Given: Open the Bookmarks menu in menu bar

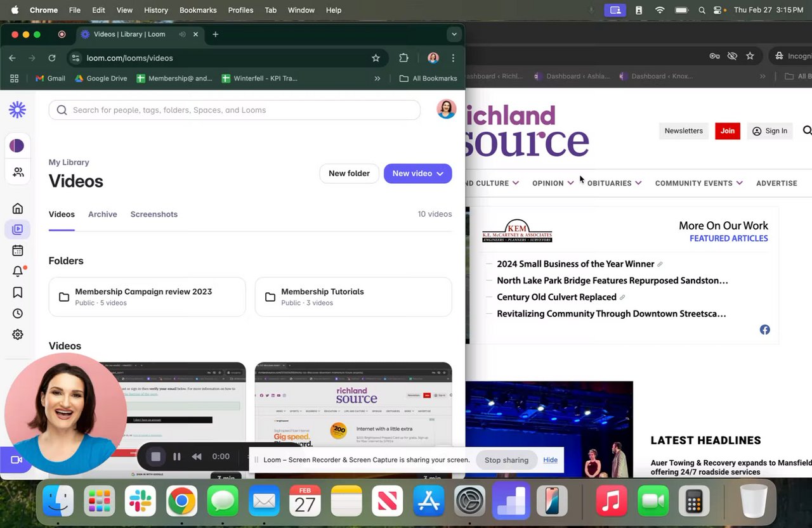Looking at the screenshot, I should pyautogui.click(x=198, y=10).
